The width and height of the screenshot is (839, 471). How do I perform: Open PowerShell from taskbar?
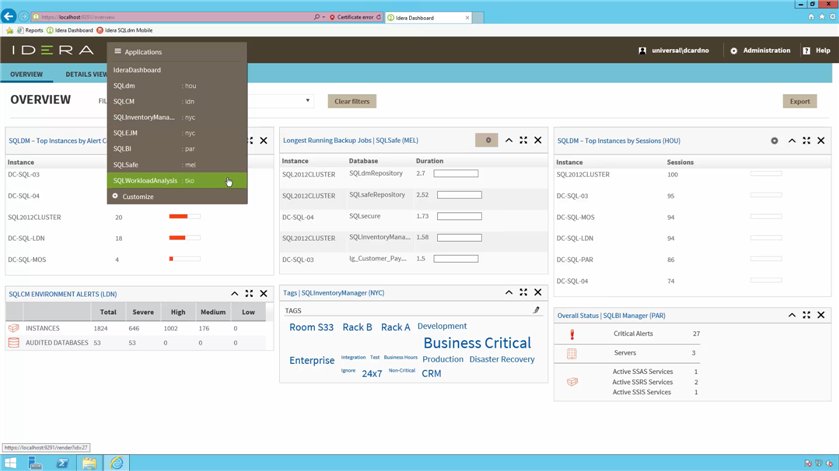click(63, 463)
